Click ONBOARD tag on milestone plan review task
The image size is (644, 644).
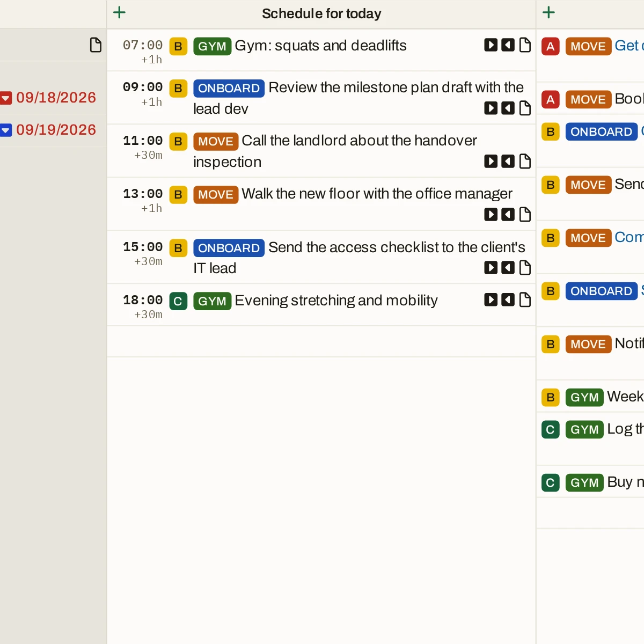click(229, 88)
